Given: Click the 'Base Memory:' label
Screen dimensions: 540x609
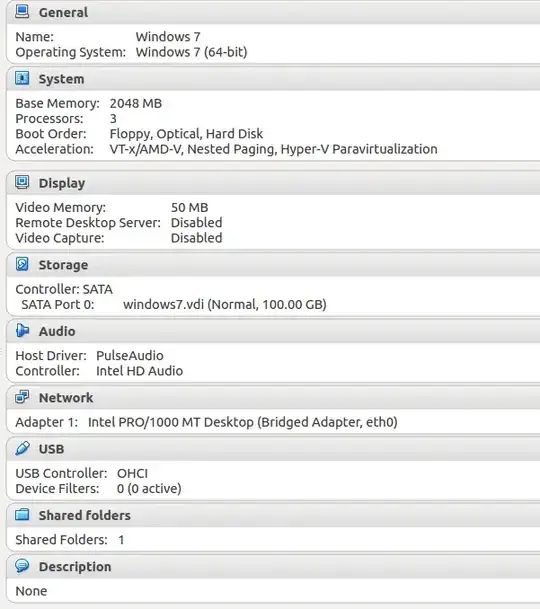Looking at the screenshot, I should [57, 103].
